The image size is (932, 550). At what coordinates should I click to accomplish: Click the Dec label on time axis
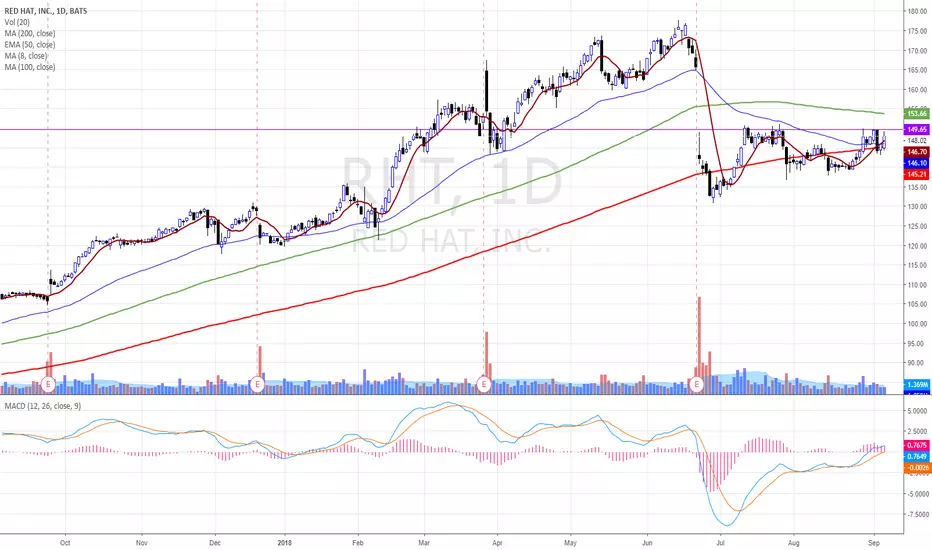pyautogui.click(x=215, y=543)
